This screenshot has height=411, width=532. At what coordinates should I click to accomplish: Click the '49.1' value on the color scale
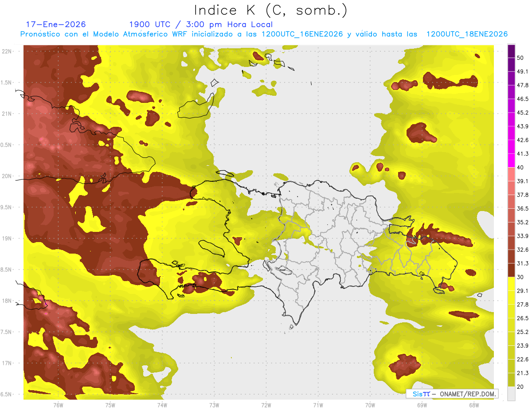click(523, 71)
